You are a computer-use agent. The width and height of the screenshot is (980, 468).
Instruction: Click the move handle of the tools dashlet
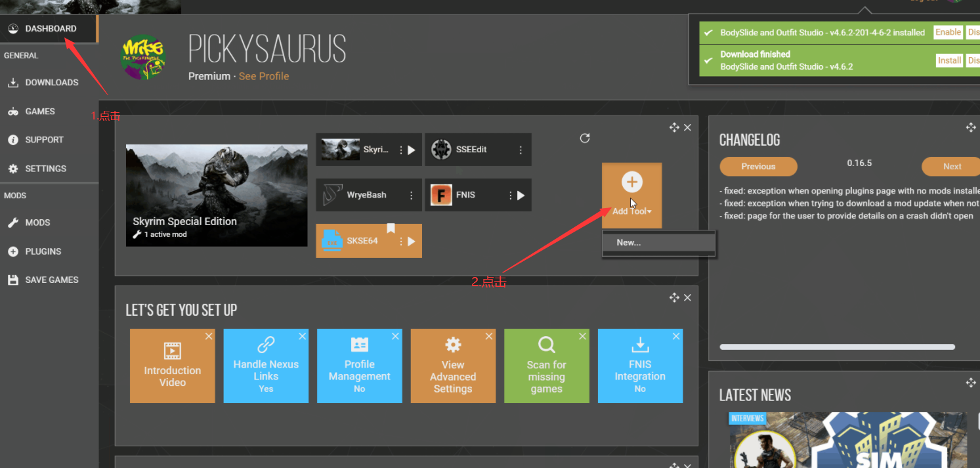[x=674, y=127]
